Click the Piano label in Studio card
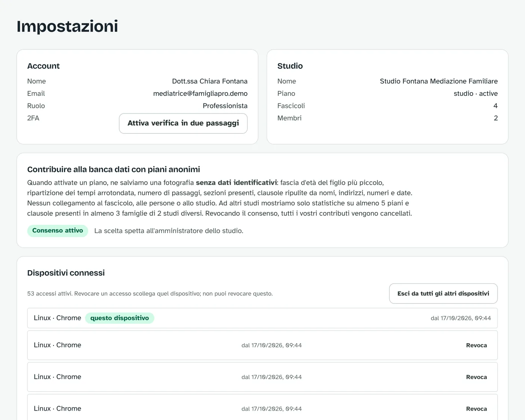 point(286,94)
